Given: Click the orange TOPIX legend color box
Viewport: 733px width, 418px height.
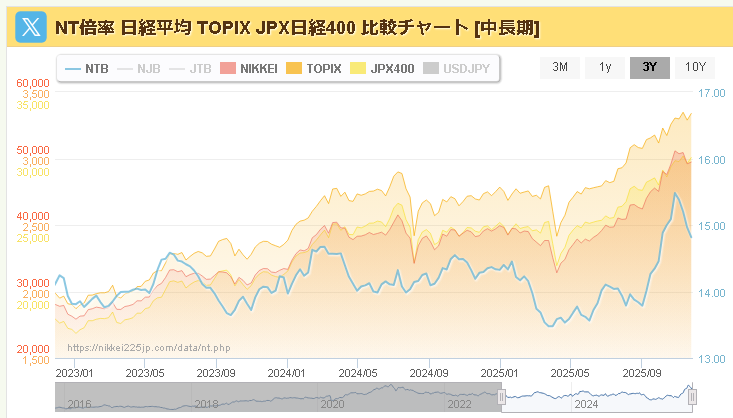Looking at the screenshot, I should coord(293,69).
